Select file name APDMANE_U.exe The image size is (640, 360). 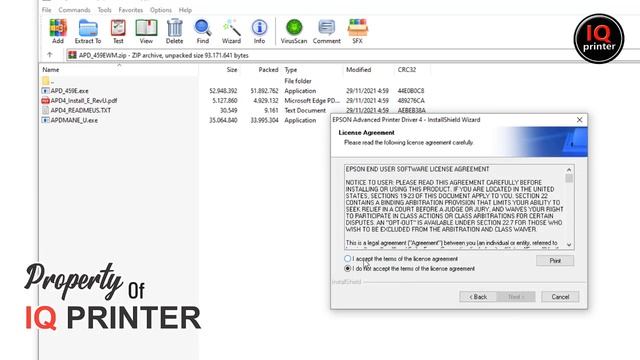[74, 120]
